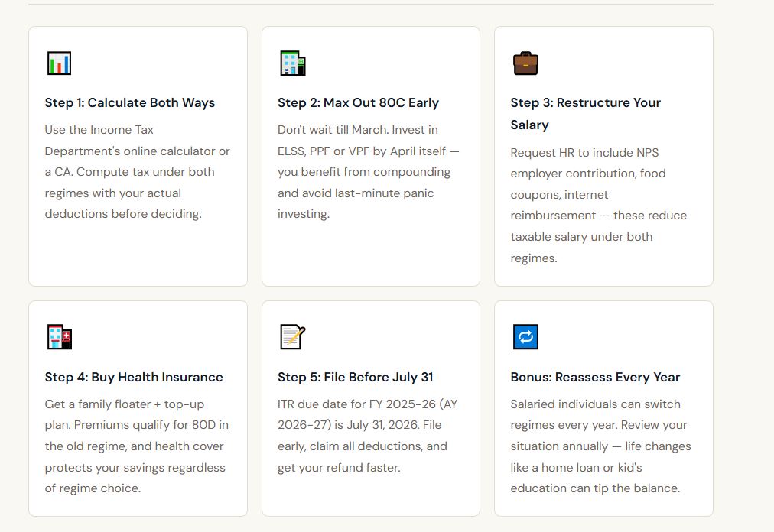Click the "Bonus: Reassess Every Year" heading
The image size is (774, 532).
[595, 378]
